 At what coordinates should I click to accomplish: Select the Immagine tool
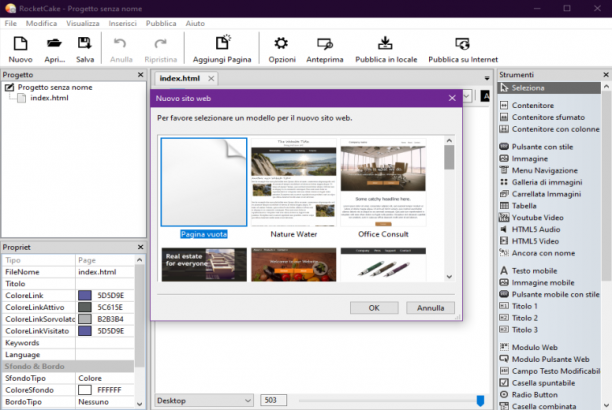(x=524, y=159)
